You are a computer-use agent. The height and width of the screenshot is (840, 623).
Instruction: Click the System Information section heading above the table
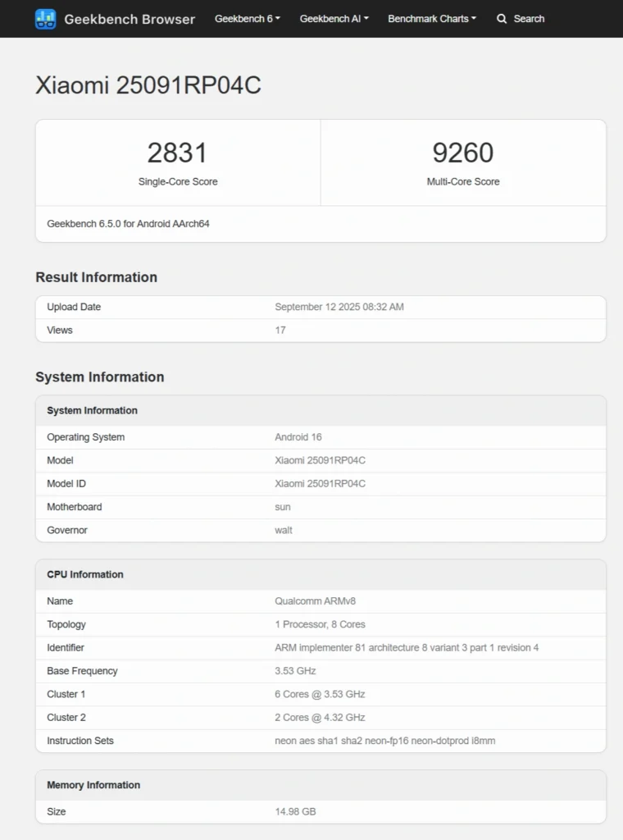click(99, 377)
